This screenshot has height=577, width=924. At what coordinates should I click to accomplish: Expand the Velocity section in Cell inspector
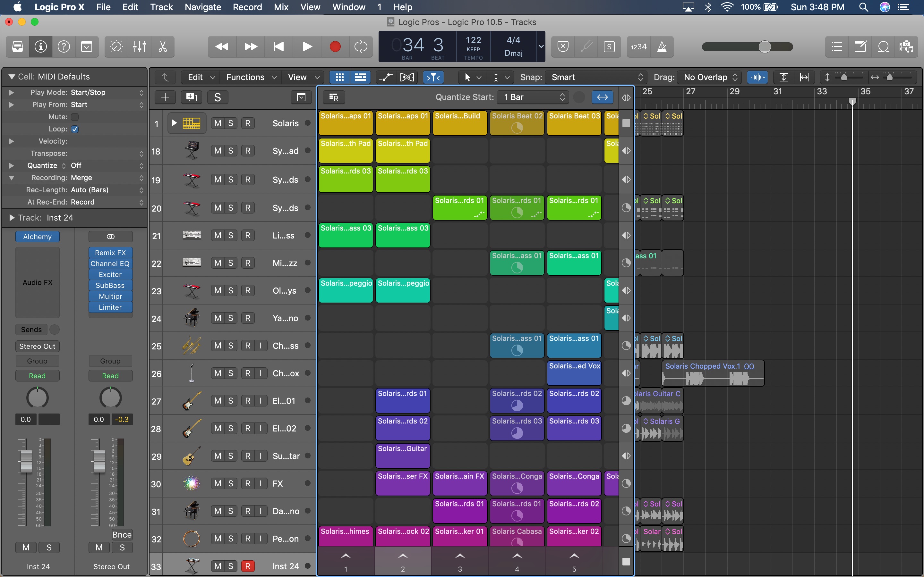coord(12,141)
